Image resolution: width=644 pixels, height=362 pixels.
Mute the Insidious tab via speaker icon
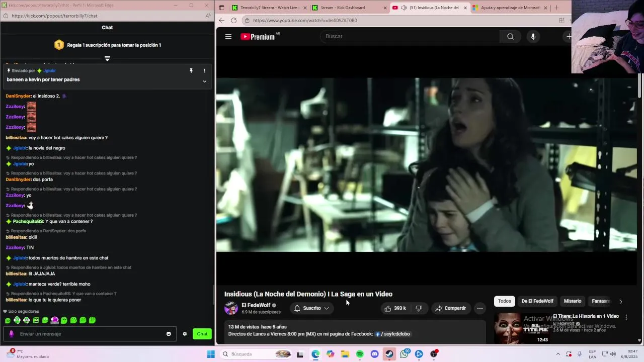click(x=404, y=8)
